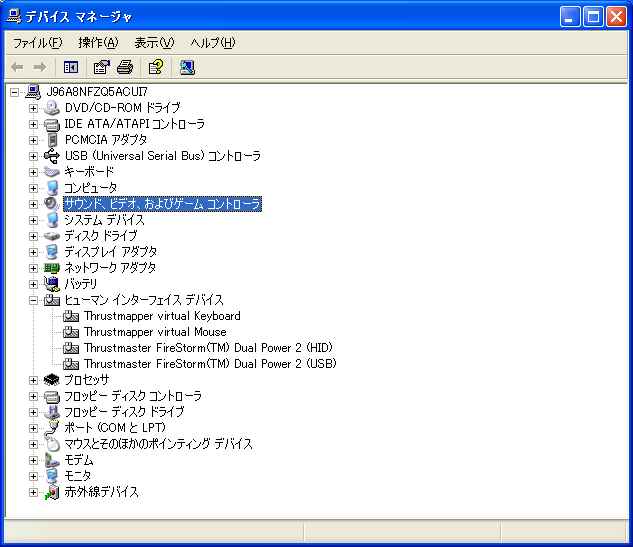Toggle the console tree pane icon
Viewport: 633px width, 547px height.
[71, 67]
